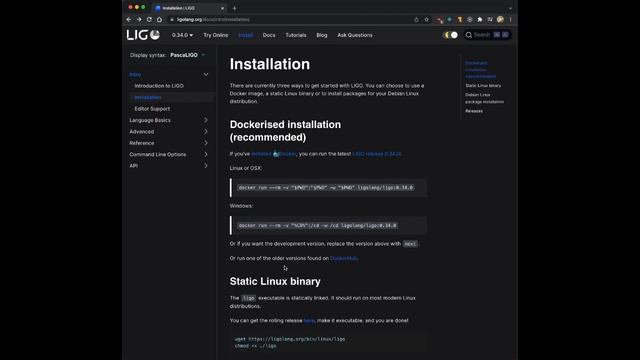Jump to Dockerised installation in page outline
The width and height of the screenshot is (640, 360).
coord(480,69)
